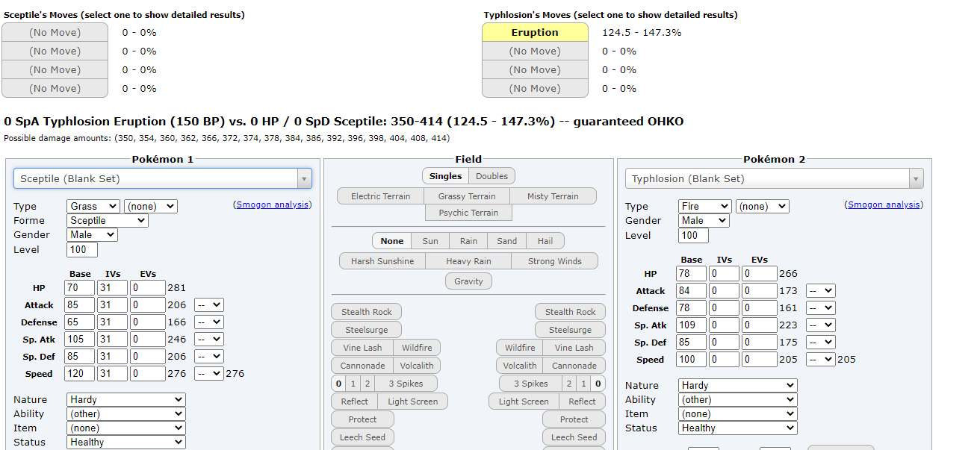Screen dimensions: 980x450
Task: Select Typhlosion's Eruption move
Action: (x=535, y=32)
